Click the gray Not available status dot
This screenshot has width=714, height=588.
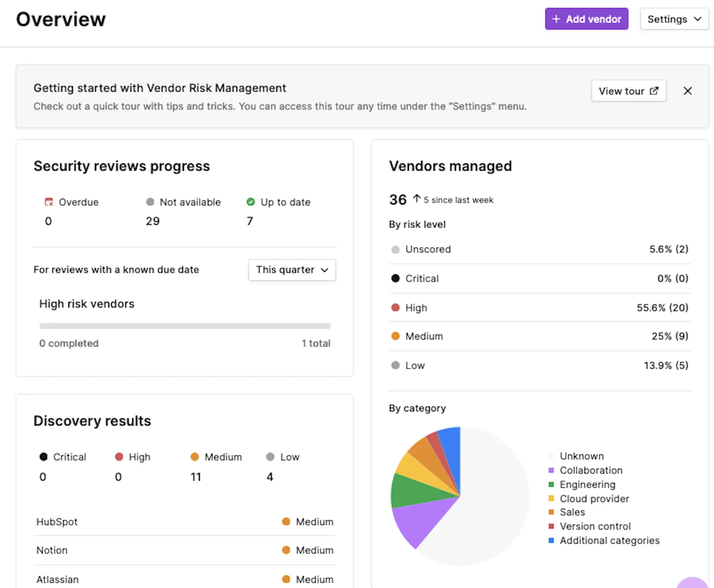pyautogui.click(x=150, y=202)
